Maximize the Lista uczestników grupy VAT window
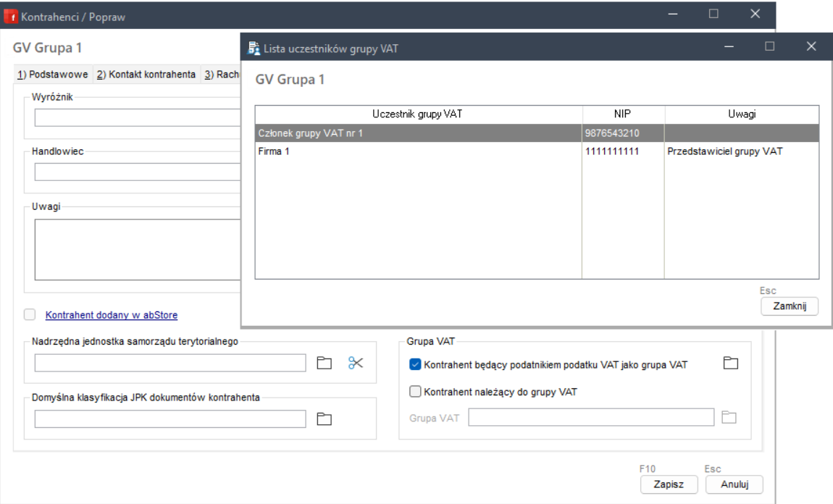 point(769,46)
